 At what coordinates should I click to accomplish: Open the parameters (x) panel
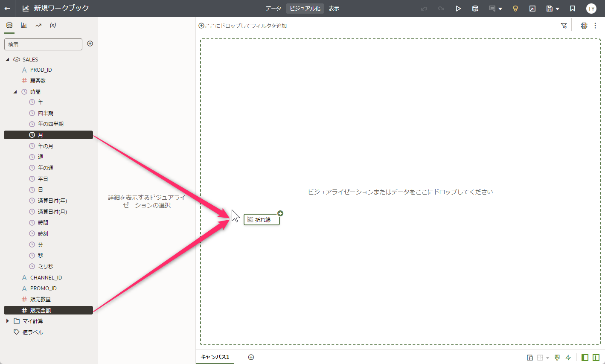click(53, 25)
